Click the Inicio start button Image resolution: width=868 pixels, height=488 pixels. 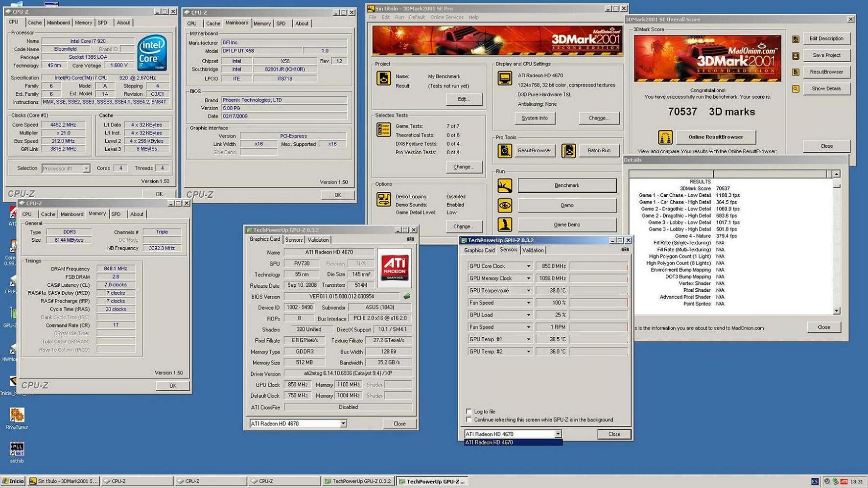tap(13, 481)
